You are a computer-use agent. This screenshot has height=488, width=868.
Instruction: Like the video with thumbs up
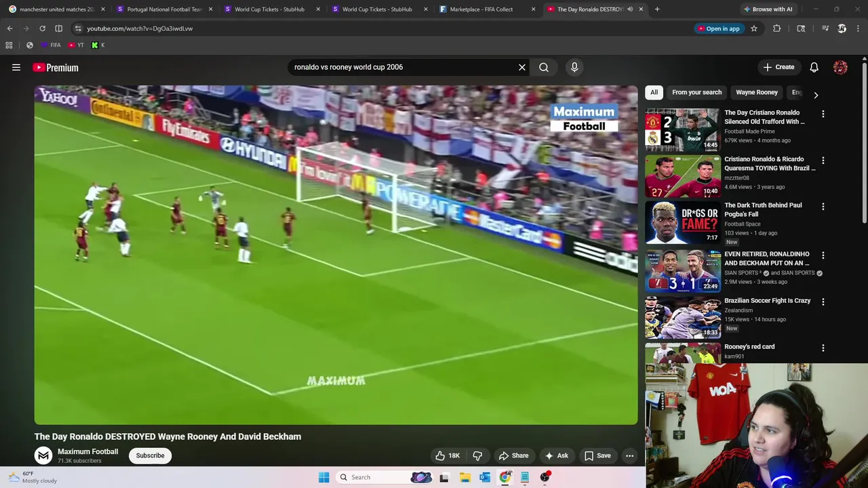click(x=448, y=455)
